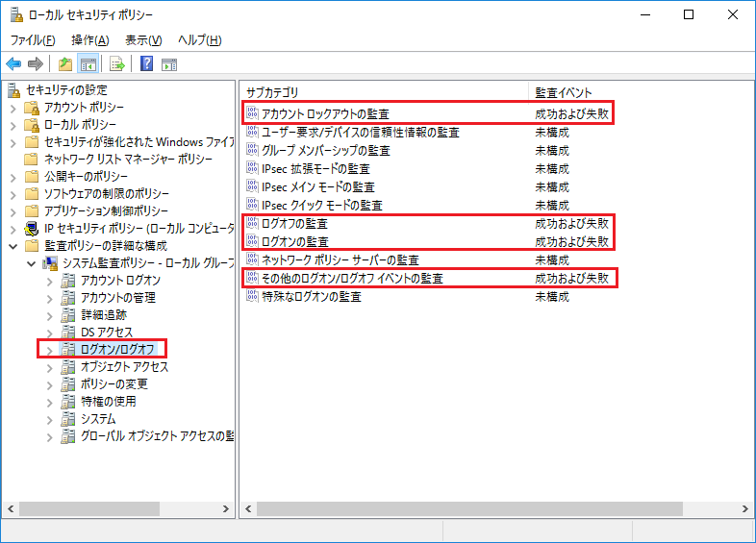Click the DS アクセス tree node icon

click(68, 332)
